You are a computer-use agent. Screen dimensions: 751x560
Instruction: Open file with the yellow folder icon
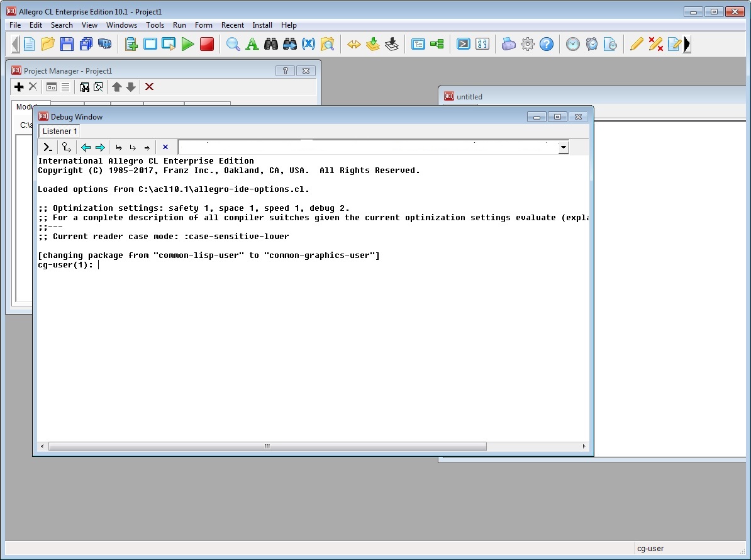click(x=48, y=44)
